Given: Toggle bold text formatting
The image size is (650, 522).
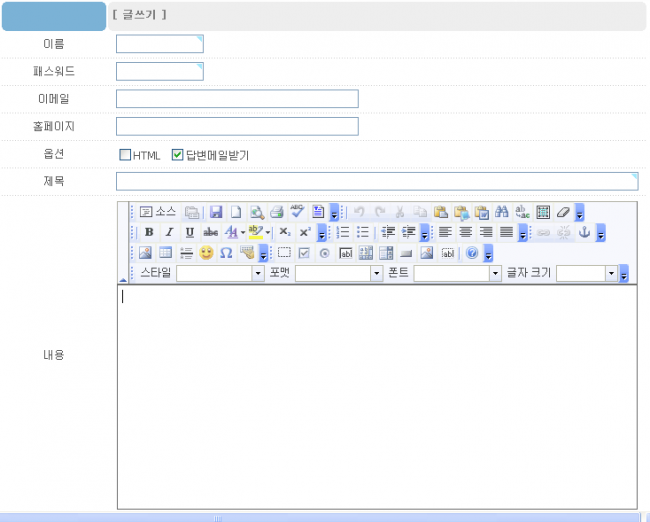Looking at the screenshot, I should coord(149,232).
